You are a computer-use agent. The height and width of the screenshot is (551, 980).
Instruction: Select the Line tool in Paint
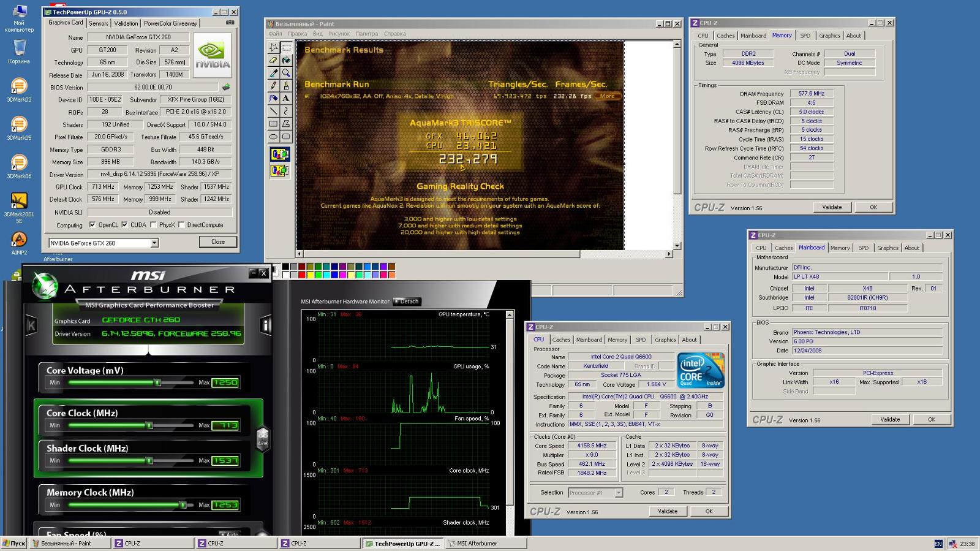[273, 111]
